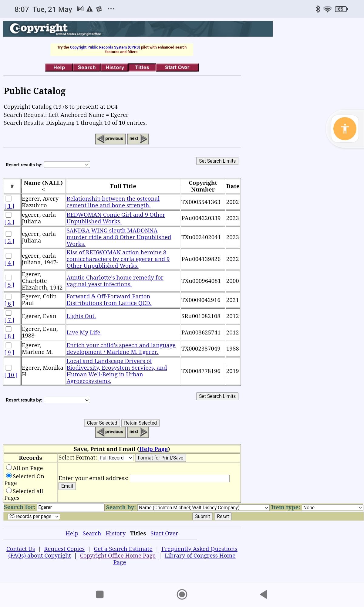Tick the SANDRA WING sleuth MADONNA row checkbox
The height and width of the screenshot is (607, 364).
[x=9, y=234]
